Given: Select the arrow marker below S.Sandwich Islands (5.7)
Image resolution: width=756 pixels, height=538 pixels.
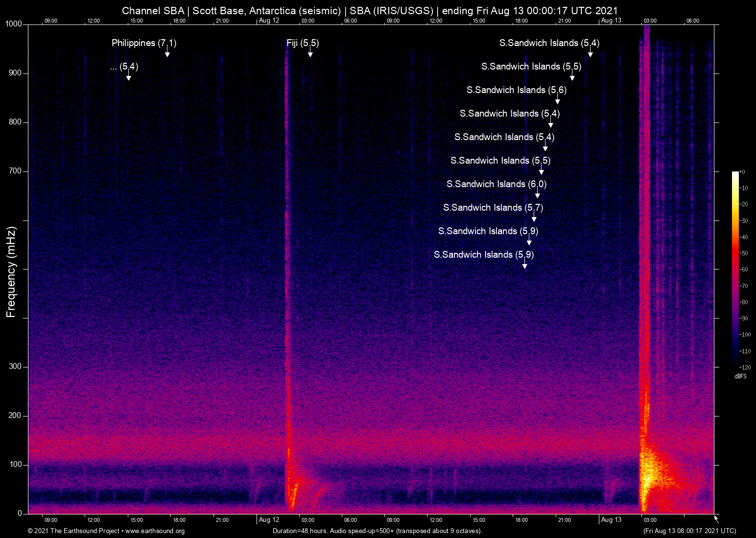Looking at the screenshot, I should pos(534,218).
